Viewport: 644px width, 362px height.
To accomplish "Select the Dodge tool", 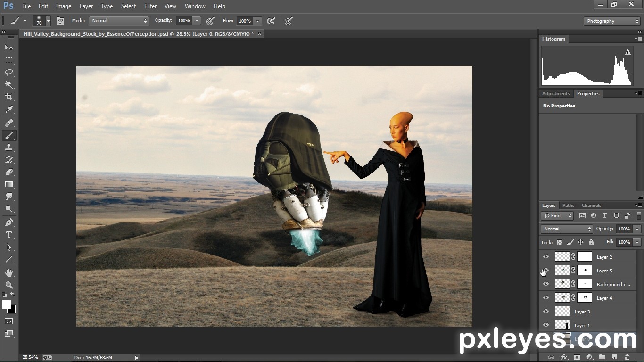I will [x=9, y=209].
